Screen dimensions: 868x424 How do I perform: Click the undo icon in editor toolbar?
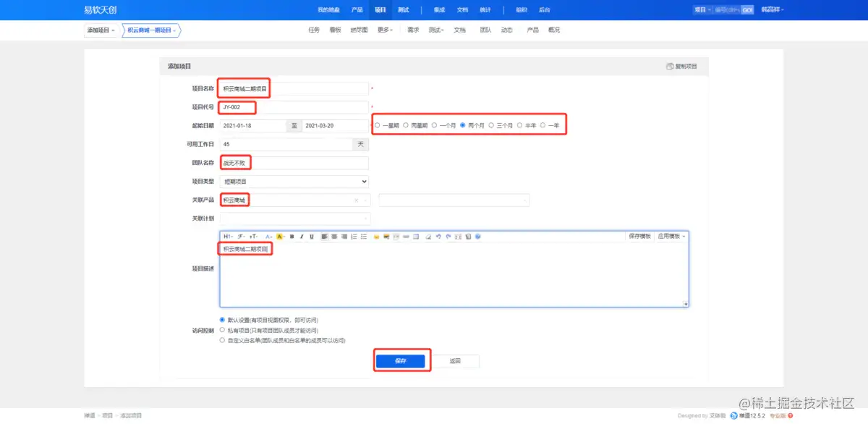[x=438, y=237]
